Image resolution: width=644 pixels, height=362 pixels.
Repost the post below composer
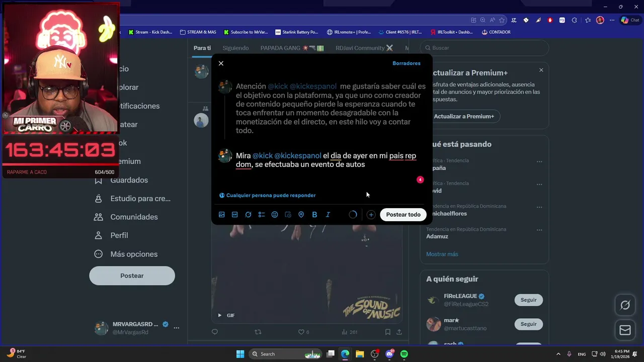pyautogui.click(x=258, y=332)
